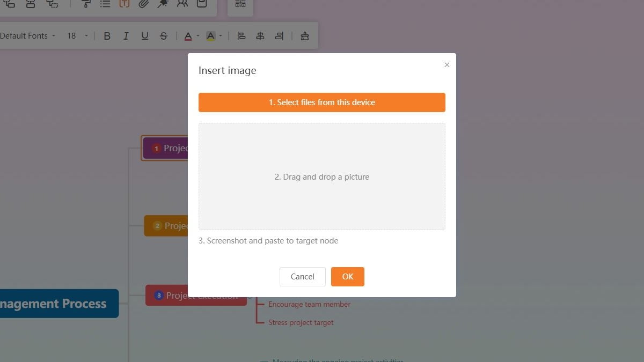Image resolution: width=644 pixels, height=362 pixels.
Task: Align text left in toolbar
Action: [241, 36]
